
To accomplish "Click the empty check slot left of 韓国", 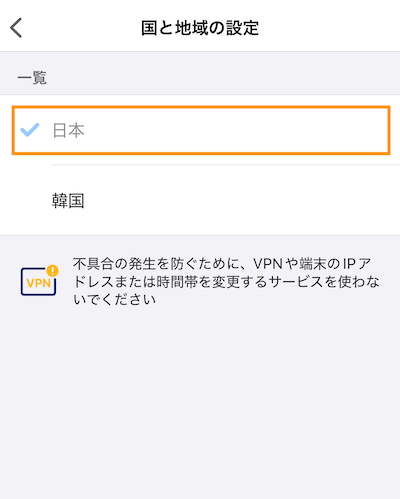I will coord(30,201).
